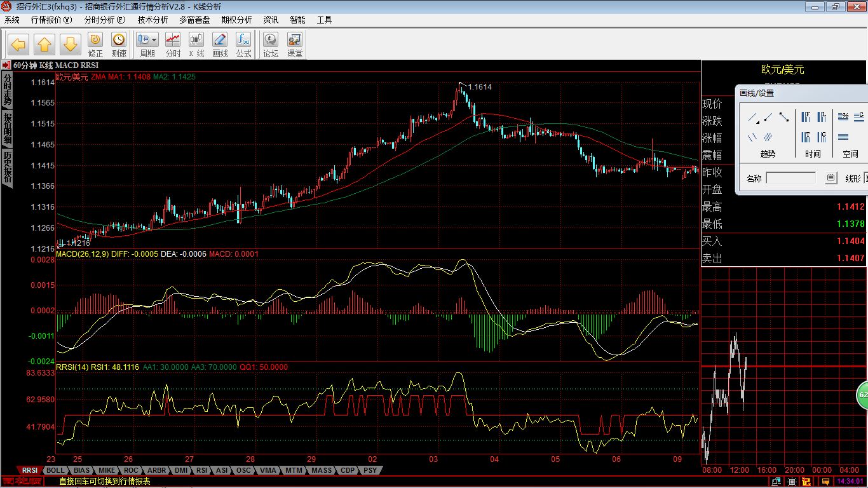Open the 课堂 classroom button
Viewport: 868px width, 488px height.
(x=295, y=45)
